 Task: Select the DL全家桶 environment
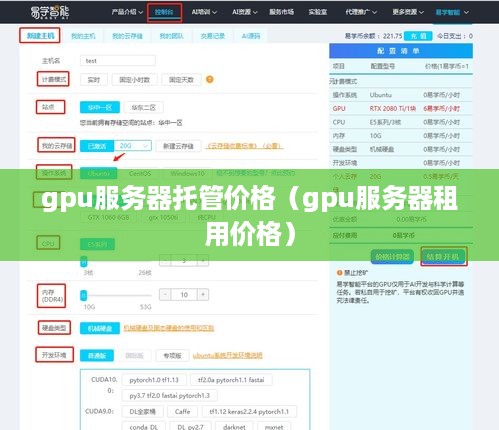coord(143,412)
